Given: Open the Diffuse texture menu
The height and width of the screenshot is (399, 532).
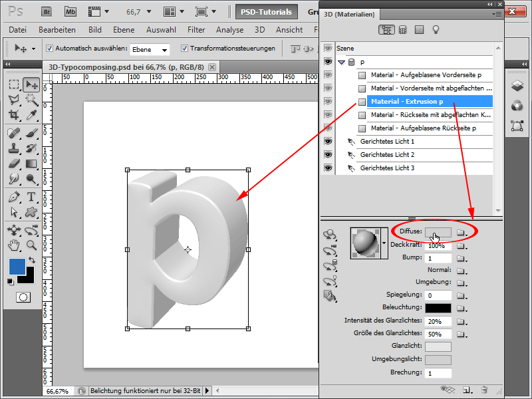Looking at the screenshot, I should pyautogui.click(x=462, y=233).
